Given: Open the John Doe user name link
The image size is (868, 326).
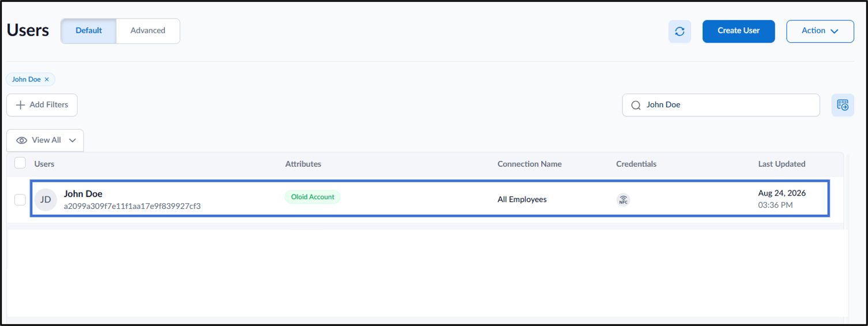Looking at the screenshot, I should coord(83,194).
